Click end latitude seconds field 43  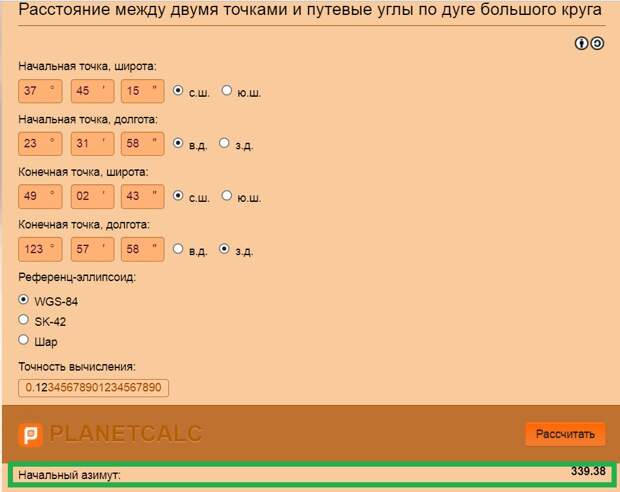pos(143,196)
